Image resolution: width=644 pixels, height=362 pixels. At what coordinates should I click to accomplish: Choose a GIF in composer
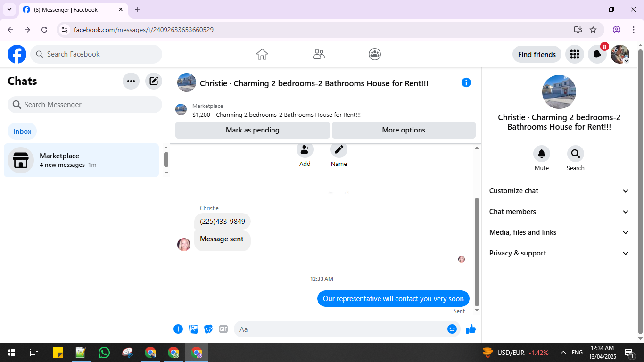pyautogui.click(x=223, y=329)
